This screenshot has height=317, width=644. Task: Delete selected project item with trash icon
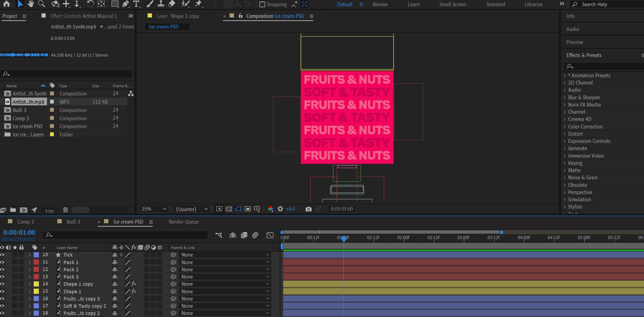[66, 210]
